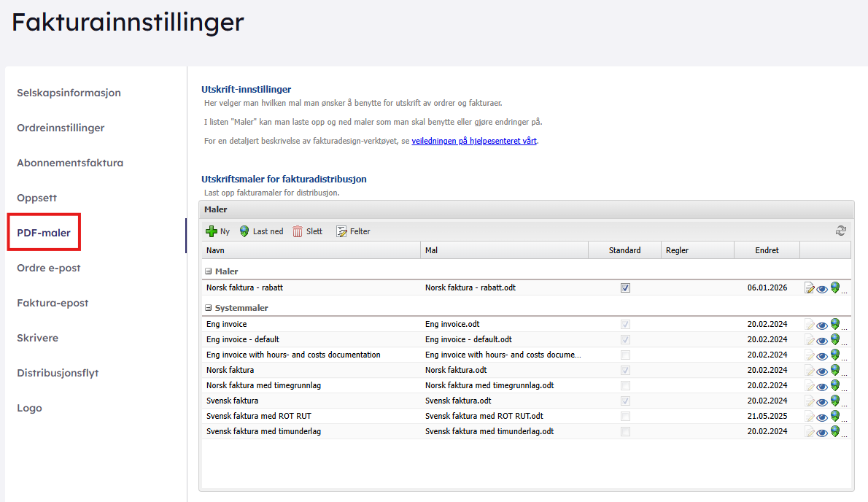Viewport: 868px width, 502px height.
Task: Preview Norsk faktura med timegrunnlag with eye icon
Action: [x=822, y=386]
